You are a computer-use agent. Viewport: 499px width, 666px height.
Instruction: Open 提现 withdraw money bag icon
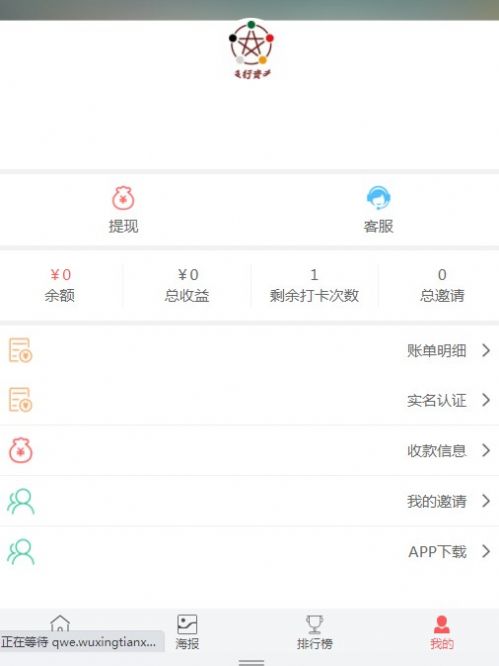click(x=123, y=198)
